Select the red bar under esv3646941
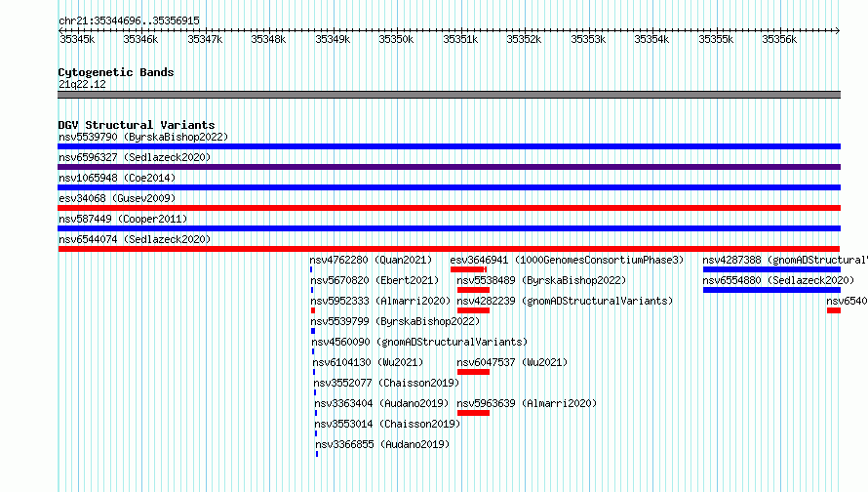Image resolution: width=868 pixels, height=492 pixels. tap(468, 269)
